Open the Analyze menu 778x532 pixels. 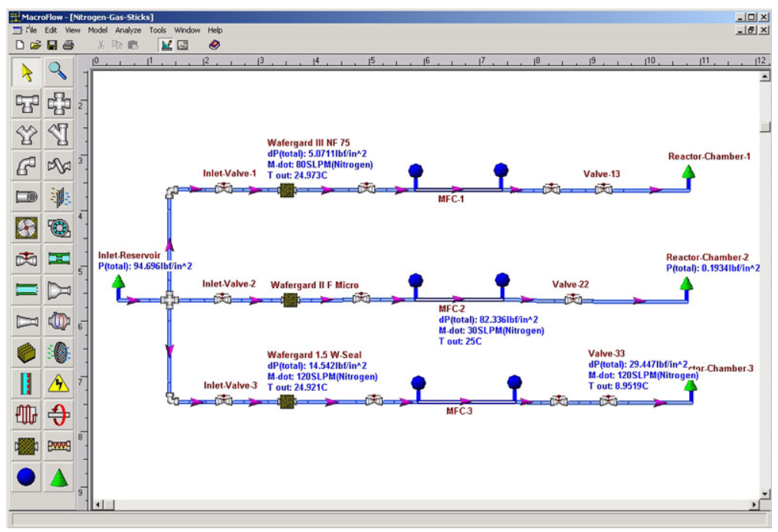(x=128, y=30)
